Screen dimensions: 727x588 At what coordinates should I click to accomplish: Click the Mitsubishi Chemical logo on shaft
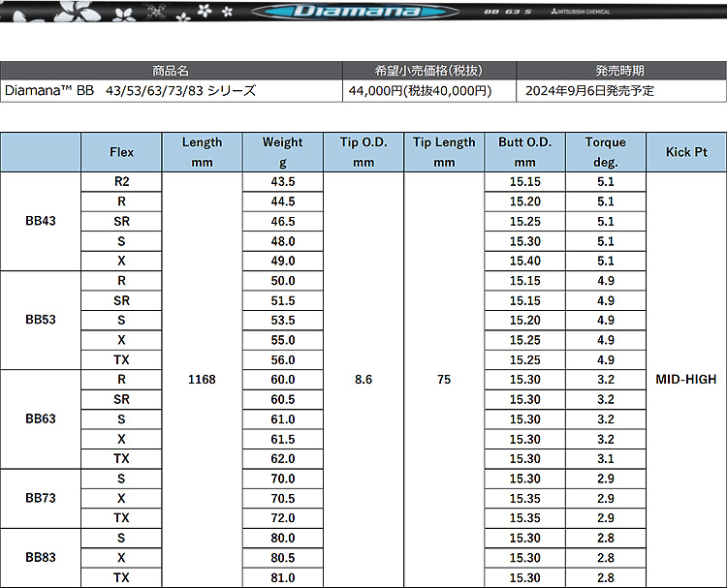[x=581, y=12]
